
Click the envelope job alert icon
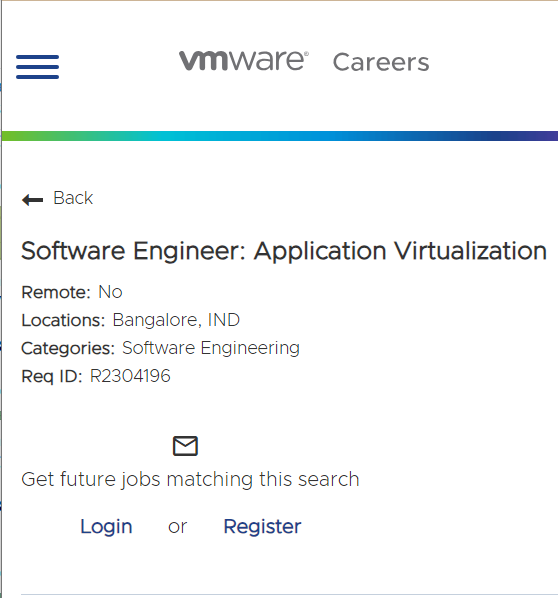tap(185, 446)
